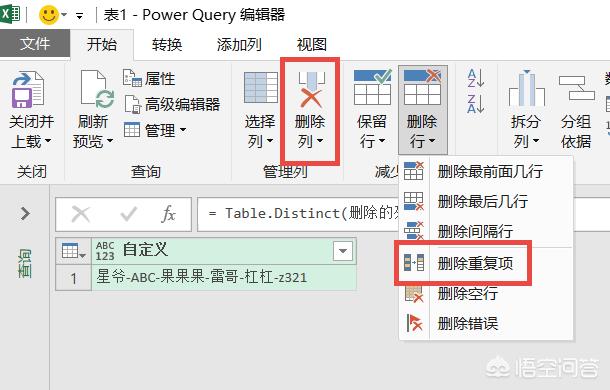610x390 pixels.
Task: Click the ABC123 data type icon
Action: pyautogui.click(x=105, y=251)
